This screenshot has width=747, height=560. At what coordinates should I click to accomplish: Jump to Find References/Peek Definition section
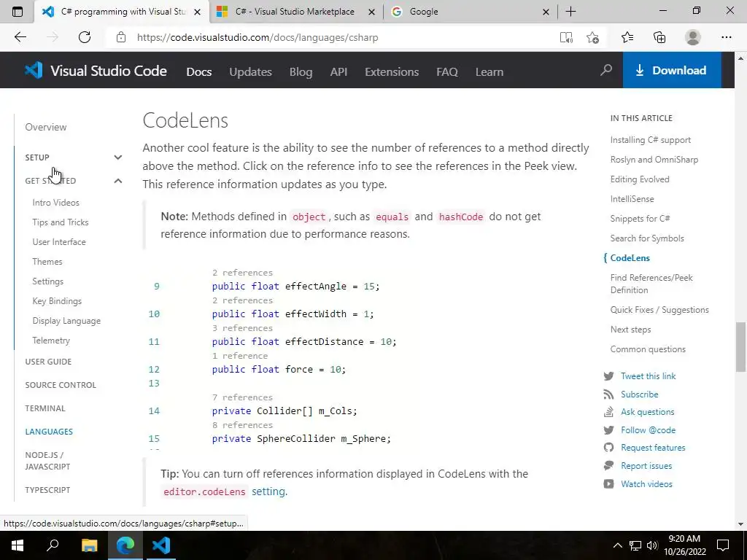(651, 284)
